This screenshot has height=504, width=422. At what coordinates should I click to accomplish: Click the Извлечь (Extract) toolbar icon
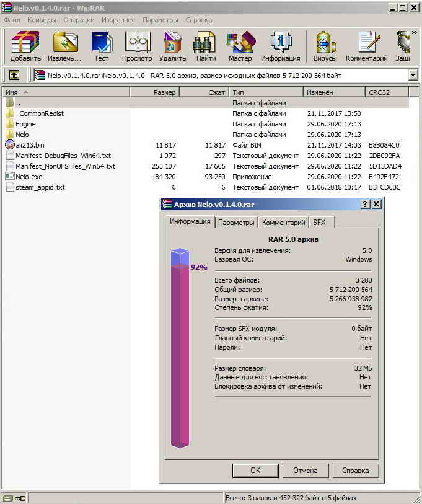click(64, 46)
